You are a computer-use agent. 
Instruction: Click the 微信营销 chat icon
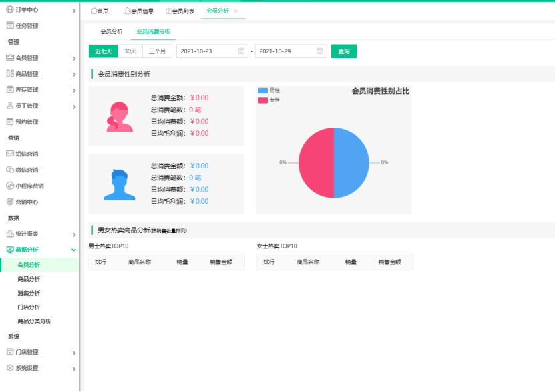[x=10, y=170]
